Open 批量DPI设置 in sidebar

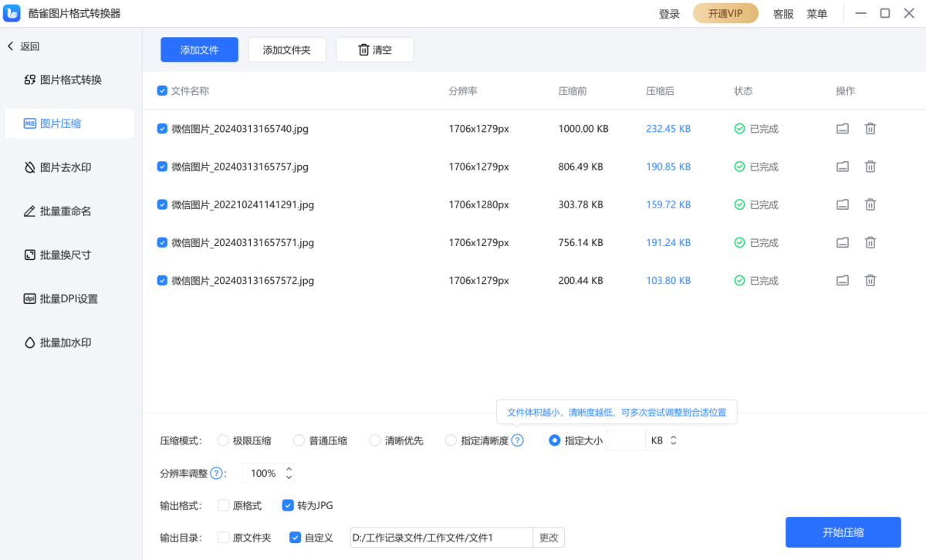pos(69,299)
